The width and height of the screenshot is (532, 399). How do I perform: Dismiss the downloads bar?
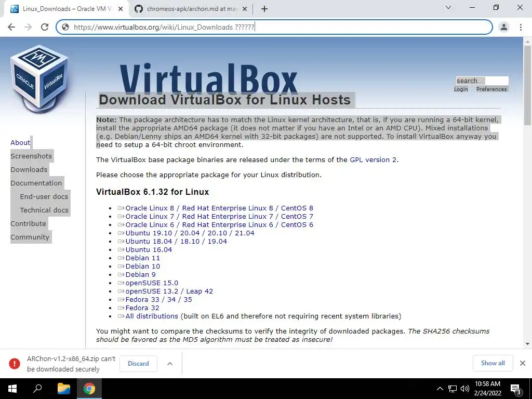pyautogui.click(x=523, y=363)
